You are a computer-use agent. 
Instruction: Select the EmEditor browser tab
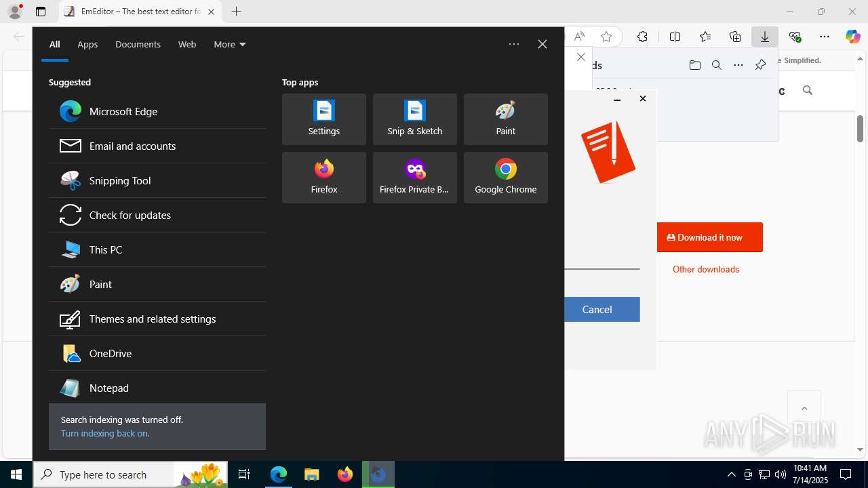(x=140, y=12)
